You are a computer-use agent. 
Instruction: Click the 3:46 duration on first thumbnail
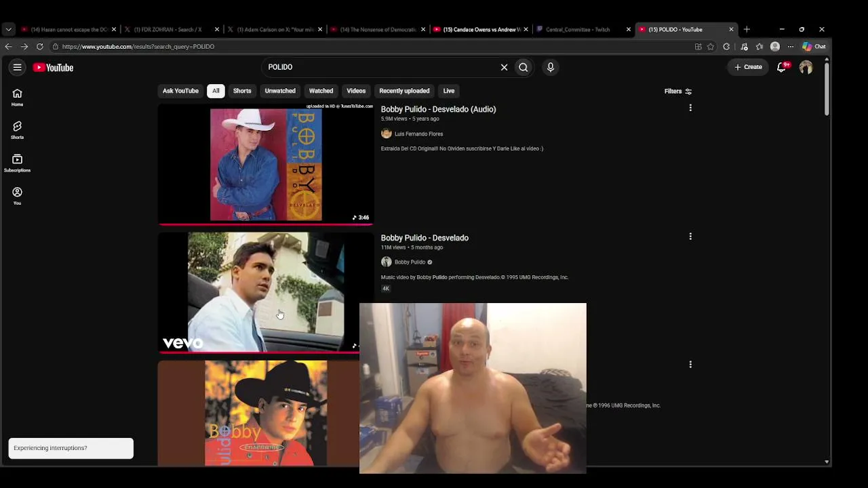(x=361, y=218)
